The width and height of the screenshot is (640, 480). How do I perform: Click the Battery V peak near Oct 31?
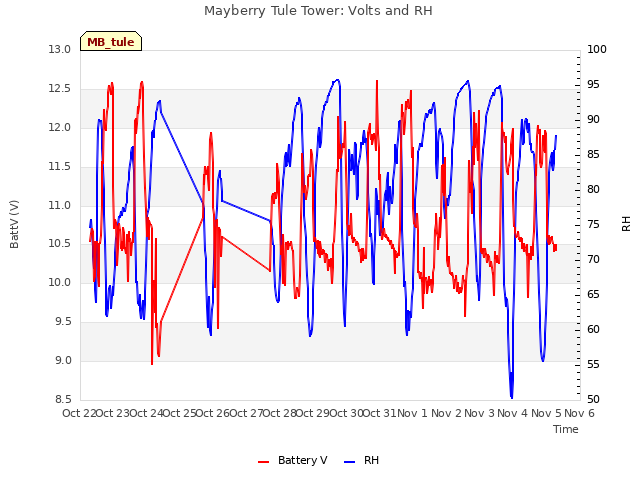point(377,82)
